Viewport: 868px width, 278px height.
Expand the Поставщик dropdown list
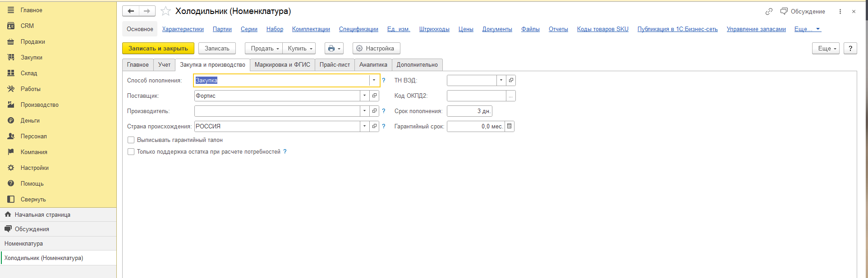tap(364, 96)
